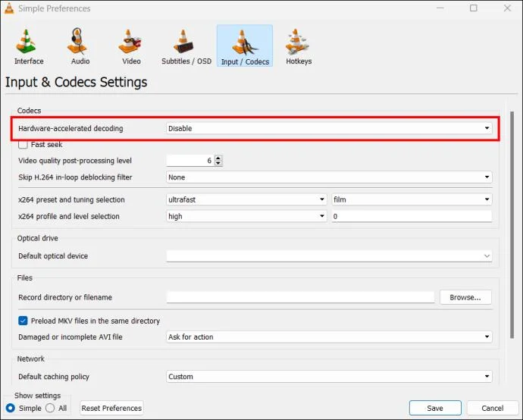Open the Damaged or incomplete AVI file dropdown
Viewport: 523px width, 420px height.
329,337
